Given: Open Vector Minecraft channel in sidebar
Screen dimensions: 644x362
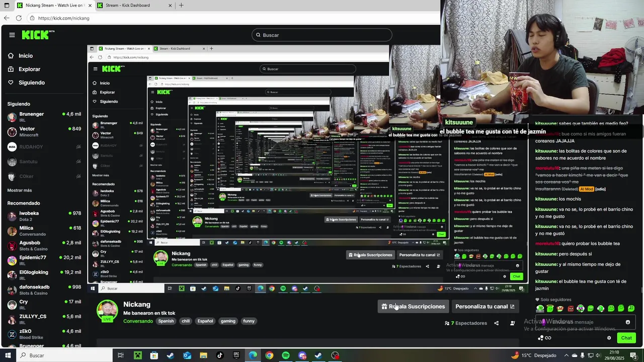Looking at the screenshot, I should (44, 132).
